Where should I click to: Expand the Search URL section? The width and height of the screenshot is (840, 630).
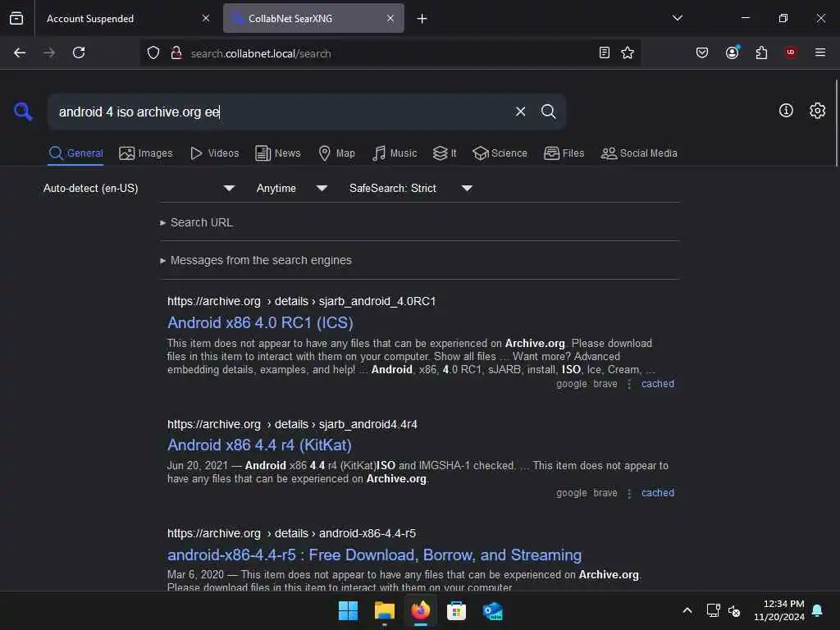pos(196,222)
